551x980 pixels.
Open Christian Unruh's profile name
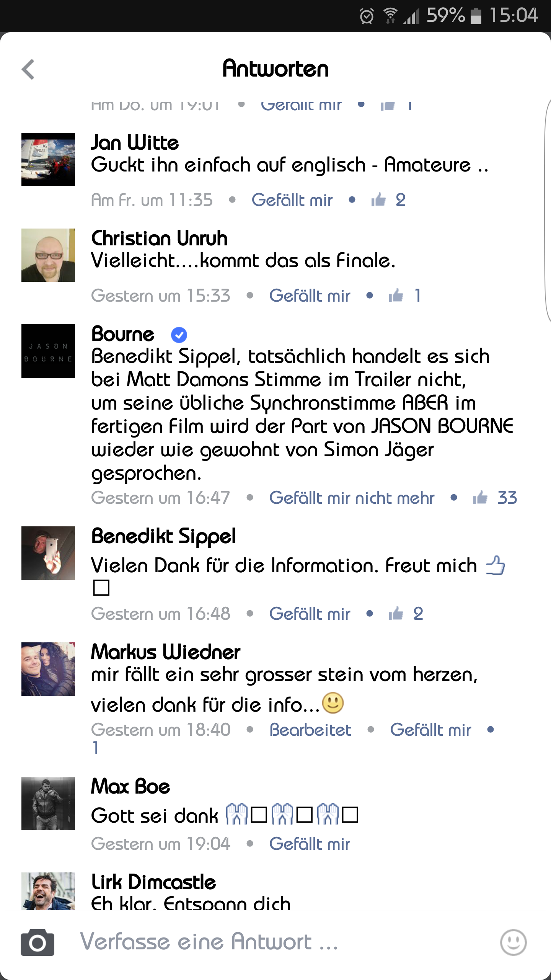[x=159, y=238]
